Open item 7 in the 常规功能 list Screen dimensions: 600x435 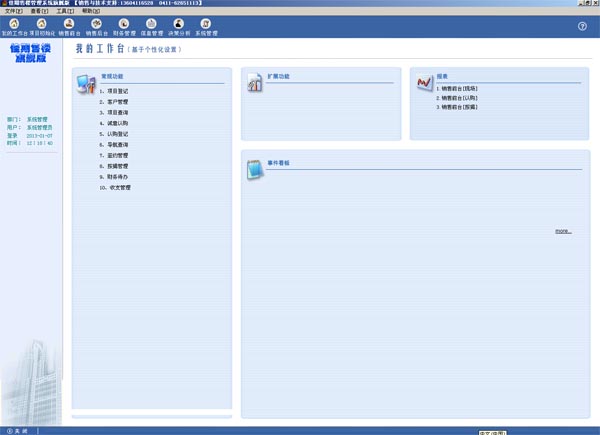pos(114,155)
